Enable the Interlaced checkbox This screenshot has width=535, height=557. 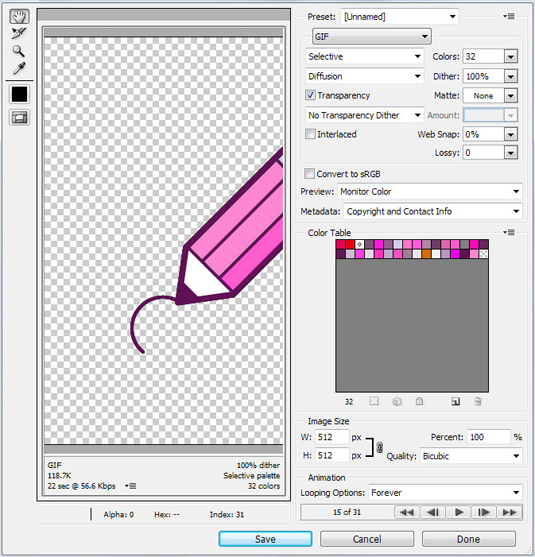(310, 134)
